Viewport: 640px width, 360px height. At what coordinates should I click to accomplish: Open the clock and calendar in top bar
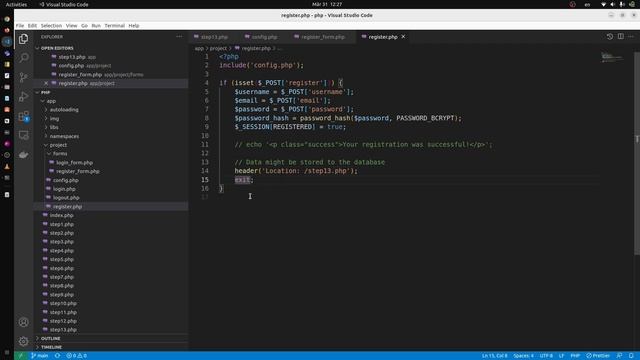(x=327, y=4)
